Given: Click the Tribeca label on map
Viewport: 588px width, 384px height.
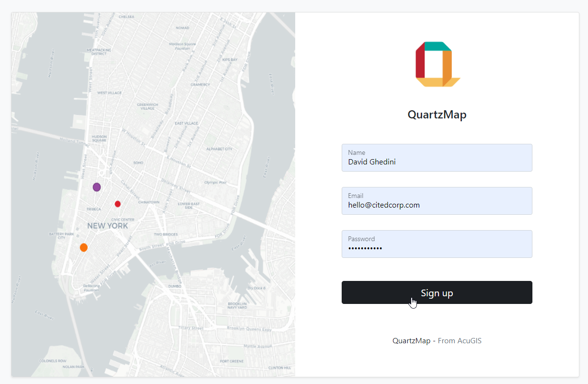Looking at the screenshot, I should click(93, 209).
